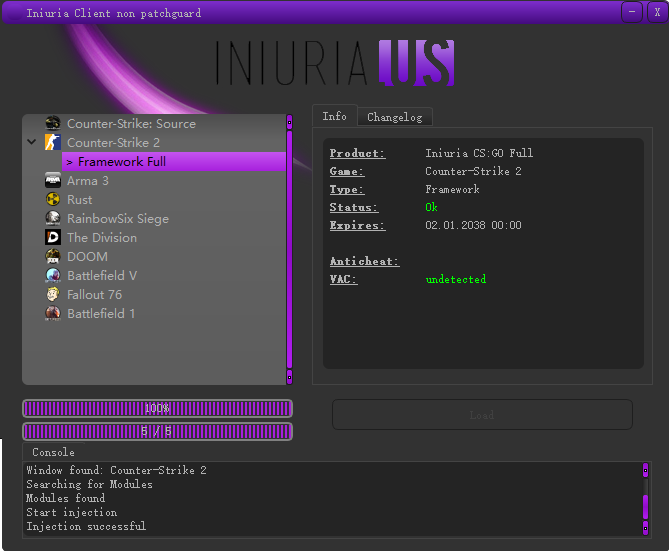
Task: Choose Battlefield 1 in the game list
Action: [x=101, y=314]
